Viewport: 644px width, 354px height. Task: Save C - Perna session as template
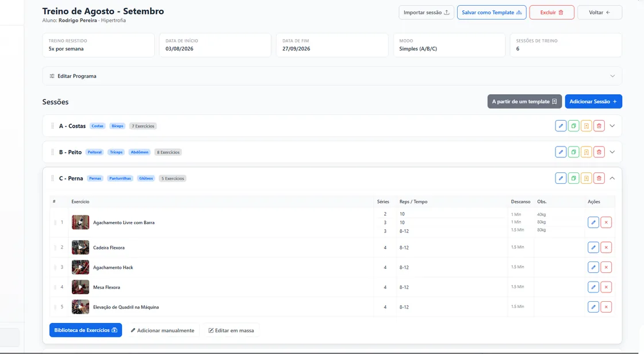click(586, 178)
